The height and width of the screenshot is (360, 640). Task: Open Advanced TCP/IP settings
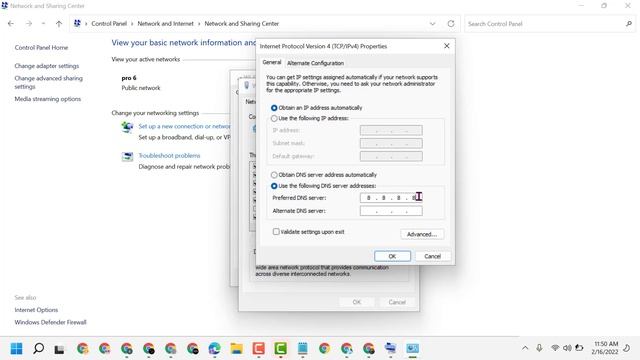422,234
